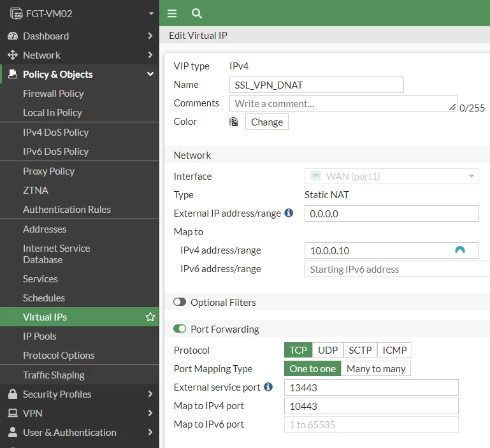Image resolution: width=490 pixels, height=448 pixels.
Task: Select TCP protocol
Action: [x=298, y=350]
